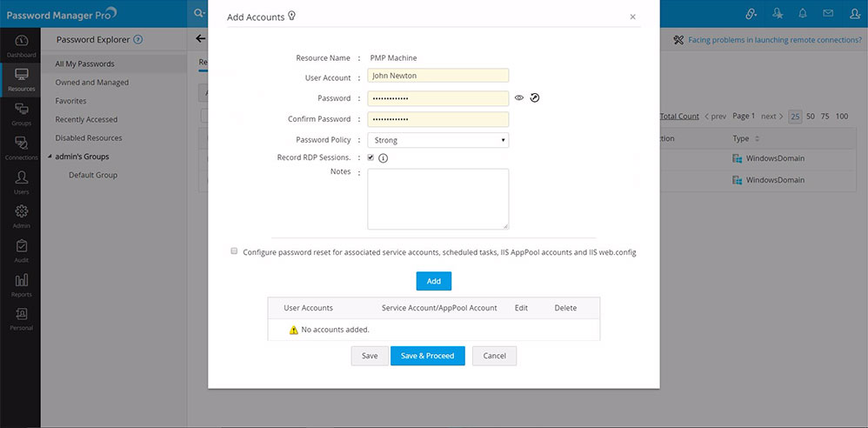The image size is (868, 428).
Task: Open the link icon dropdown in the header
Action: (751, 14)
